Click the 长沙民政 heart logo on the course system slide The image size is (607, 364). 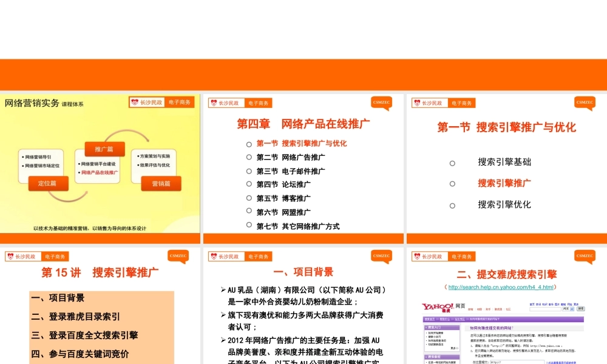[146, 103]
